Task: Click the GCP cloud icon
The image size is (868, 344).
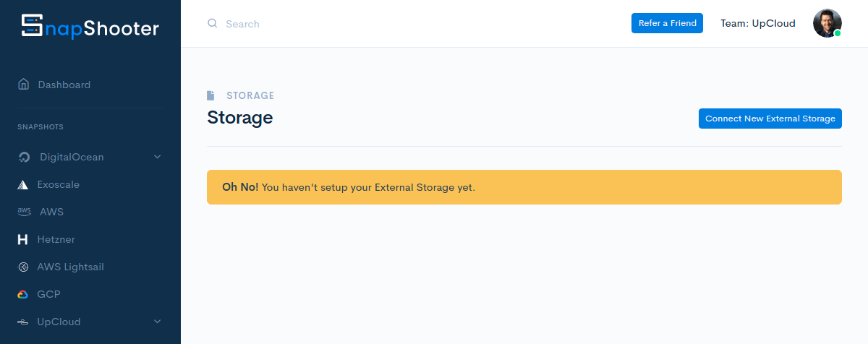Action: tap(23, 294)
